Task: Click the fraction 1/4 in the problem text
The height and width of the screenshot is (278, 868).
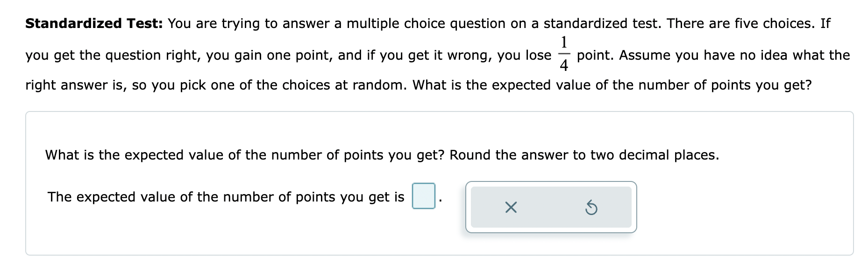Action: tap(564, 55)
